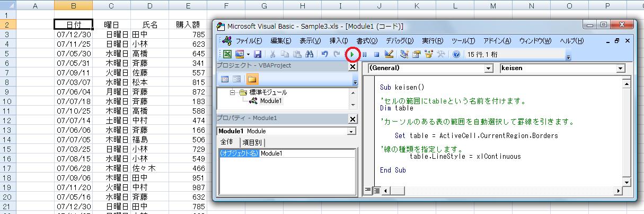Open the 表示(V) menu
644x214 pixels.
point(310,41)
